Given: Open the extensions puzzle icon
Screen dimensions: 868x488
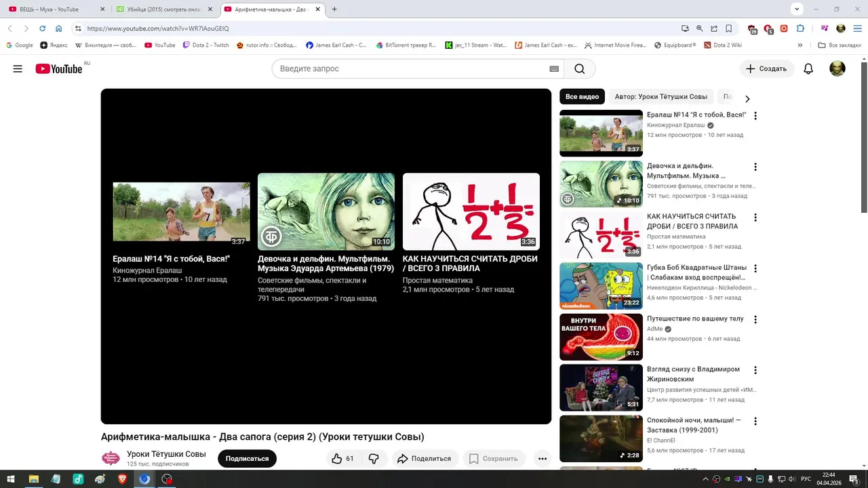Looking at the screenshot, I should click(800, 28).
